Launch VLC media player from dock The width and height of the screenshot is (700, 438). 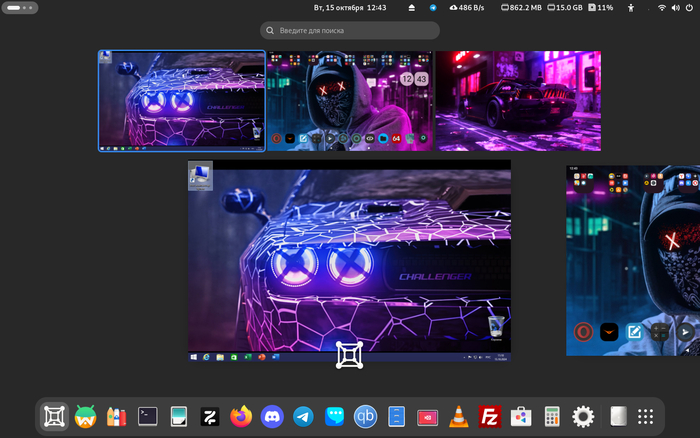[458, 417]
